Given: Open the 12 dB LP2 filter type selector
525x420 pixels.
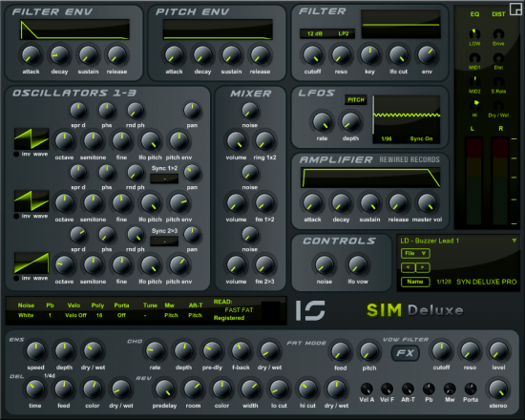Looking at the screenshot, I should tap(327, 33).
